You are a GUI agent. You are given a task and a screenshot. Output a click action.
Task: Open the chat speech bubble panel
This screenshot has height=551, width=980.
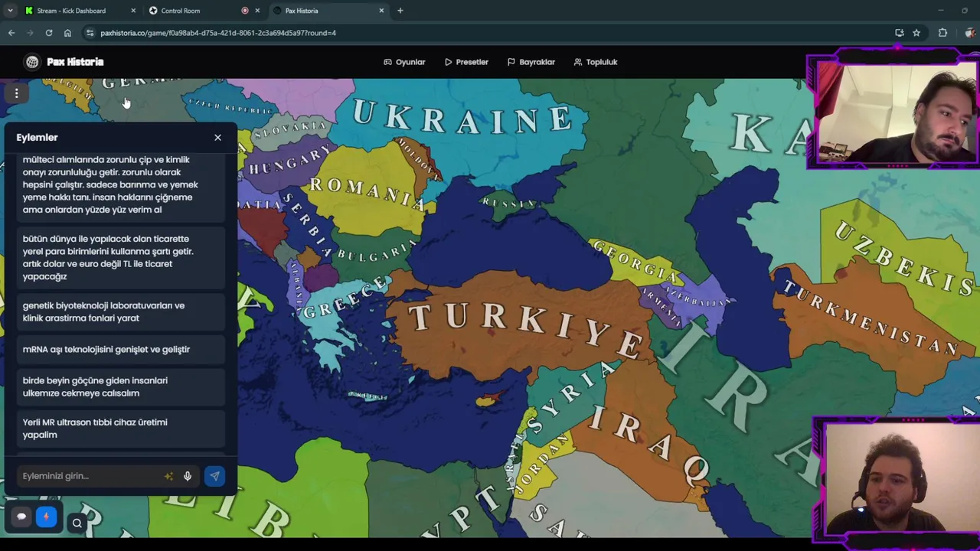coord(21,517)
